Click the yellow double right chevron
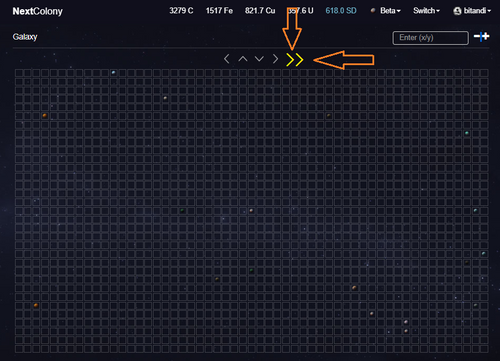Screen dimensions: 500x361 point(295,60)
